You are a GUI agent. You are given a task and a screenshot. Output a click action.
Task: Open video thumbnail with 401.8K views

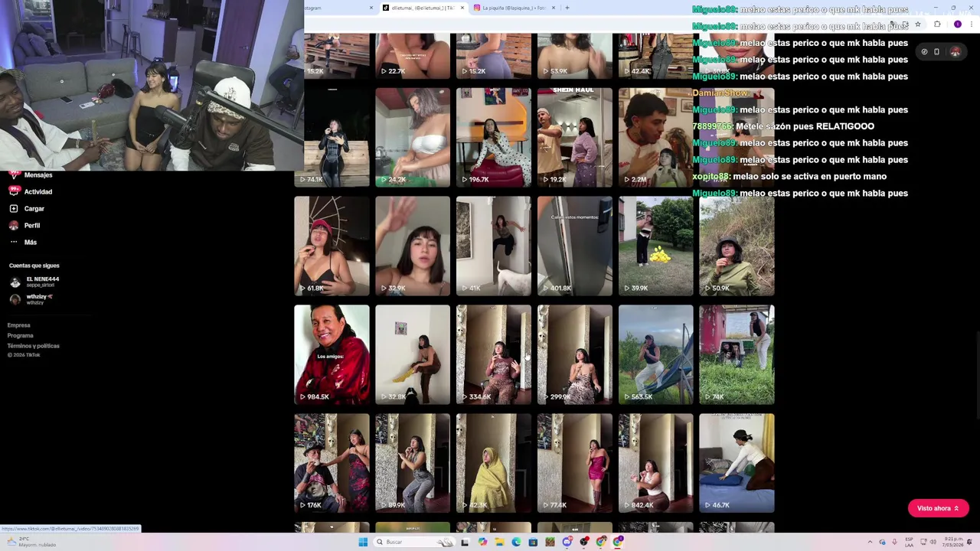(x=575, y=246)
